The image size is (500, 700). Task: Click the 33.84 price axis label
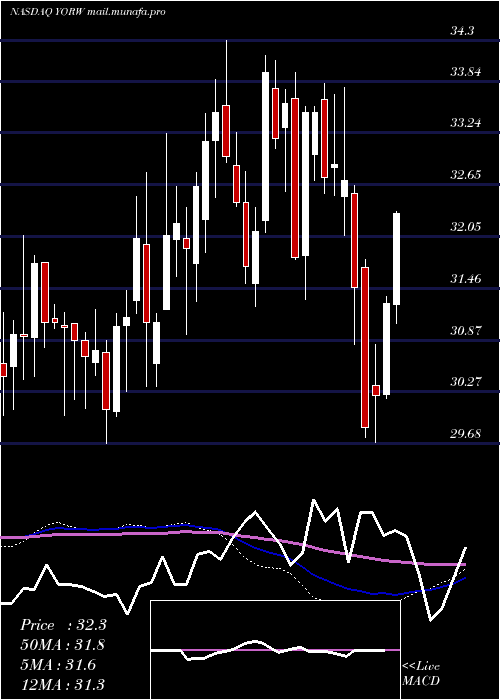tap(466, 72)
